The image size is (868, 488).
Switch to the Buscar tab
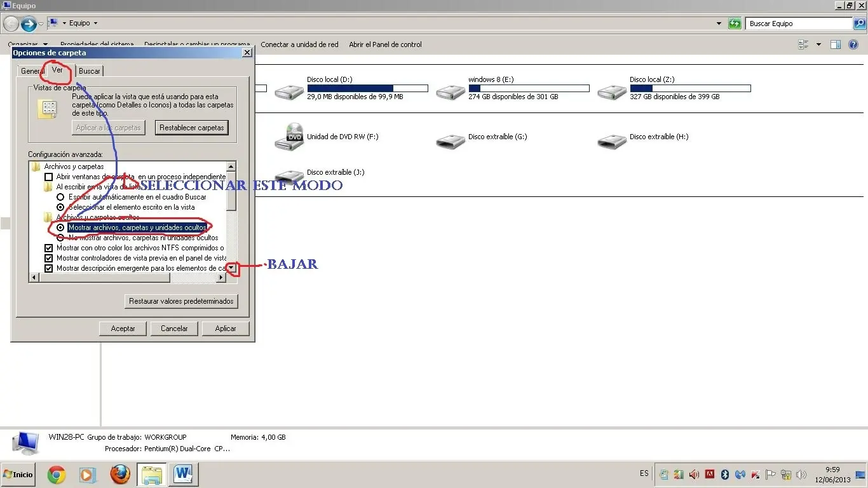point(89,71)
